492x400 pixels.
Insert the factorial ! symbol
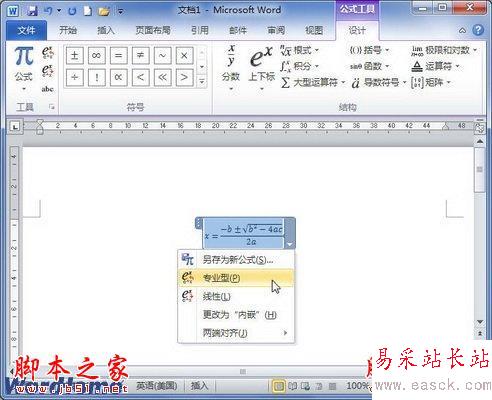tap(97, 77)
